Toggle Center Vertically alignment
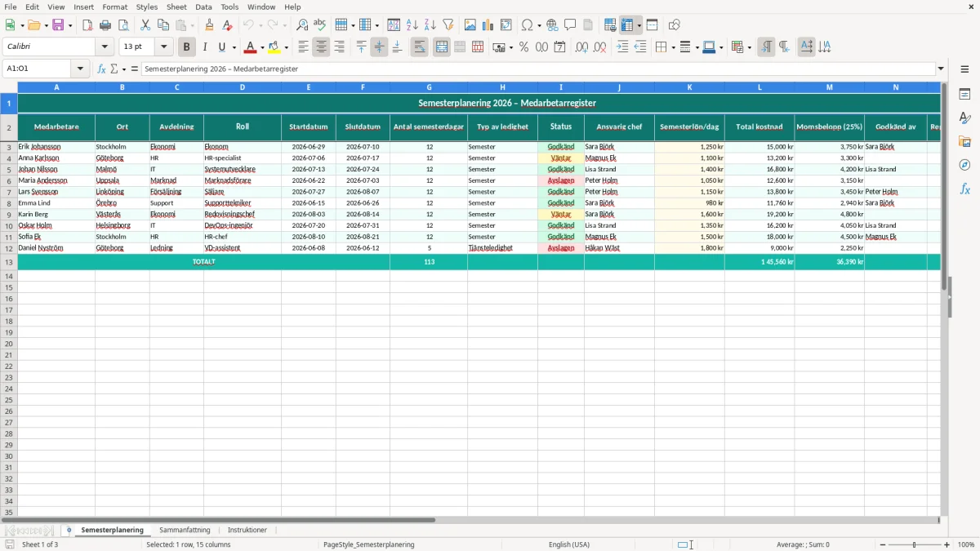Screen dimensions: 980x551 (379, 47)
